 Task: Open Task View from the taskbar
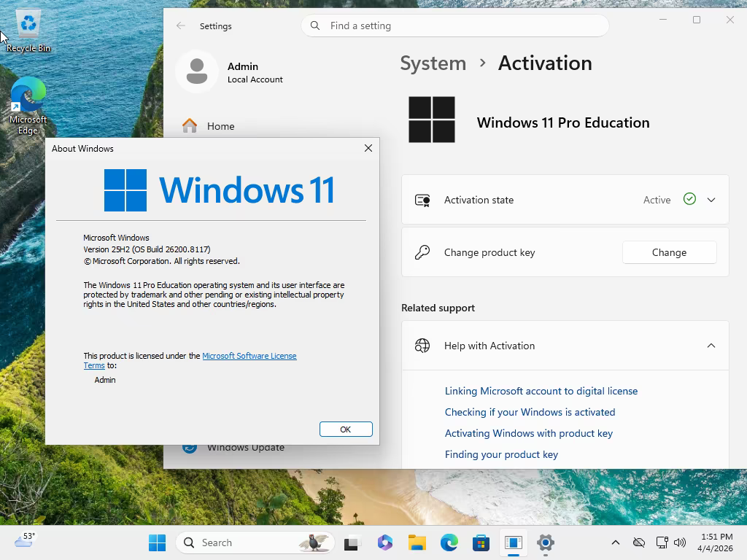point(352,542)
